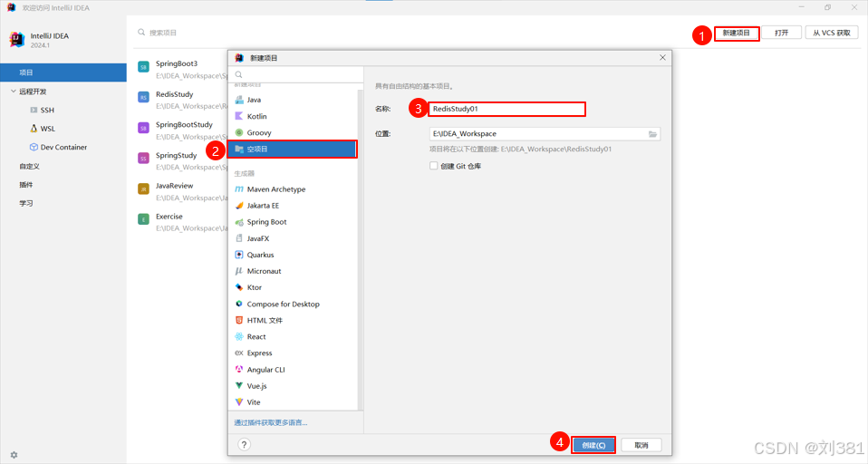This screenshot has height=464, width=868.
Task: Click the 打开 button
Action: [x=782, y=33]
